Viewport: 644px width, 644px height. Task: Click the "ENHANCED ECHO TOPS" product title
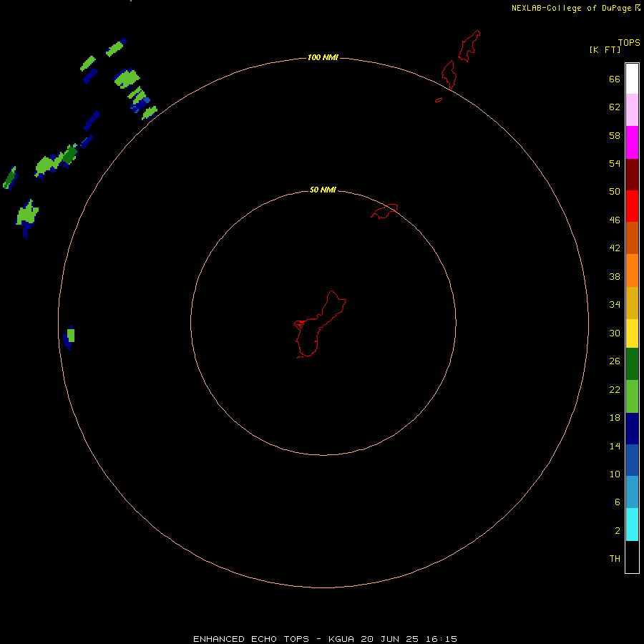(x=251, y=639)
